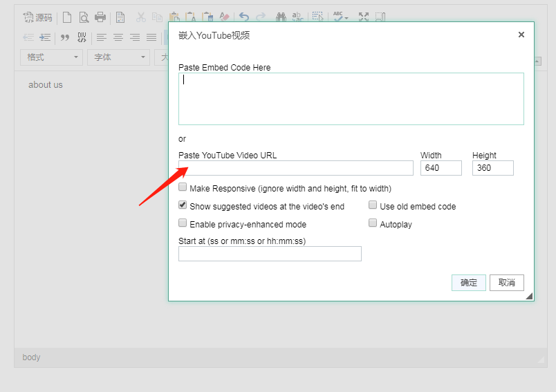556x392 pixels.
Task: Open the 字体 font dropdown
Action: coord(118,57)
